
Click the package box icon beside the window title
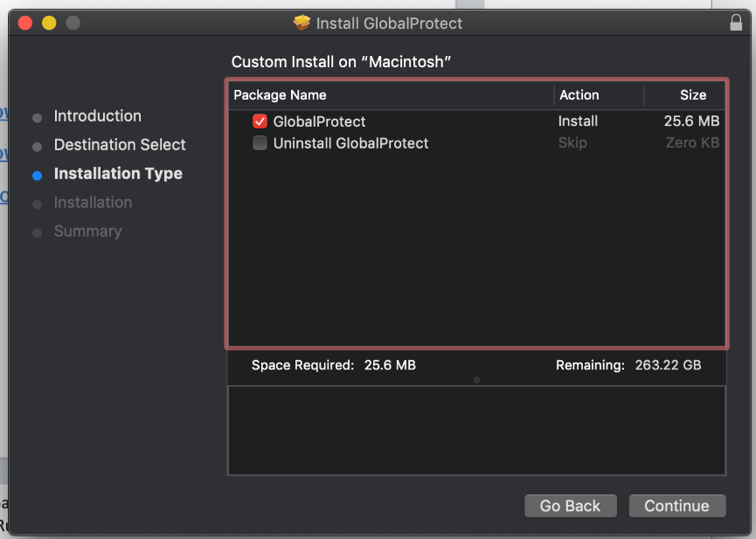(302, 23)
